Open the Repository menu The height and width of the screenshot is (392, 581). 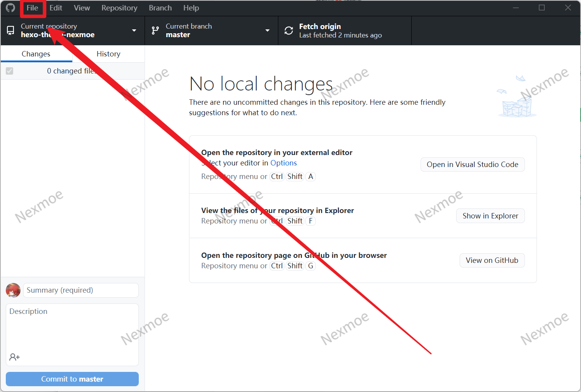click(x=119, y=8)
